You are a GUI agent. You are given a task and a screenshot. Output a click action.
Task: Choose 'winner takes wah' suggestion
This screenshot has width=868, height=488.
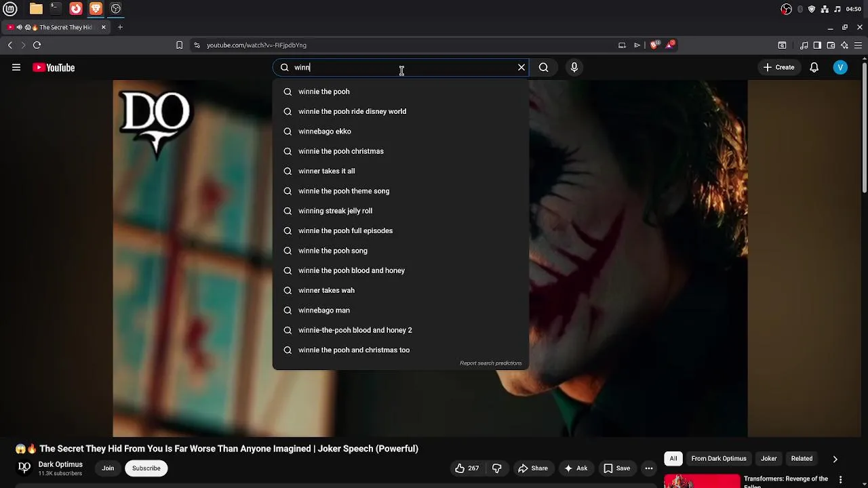pos(400,290)
